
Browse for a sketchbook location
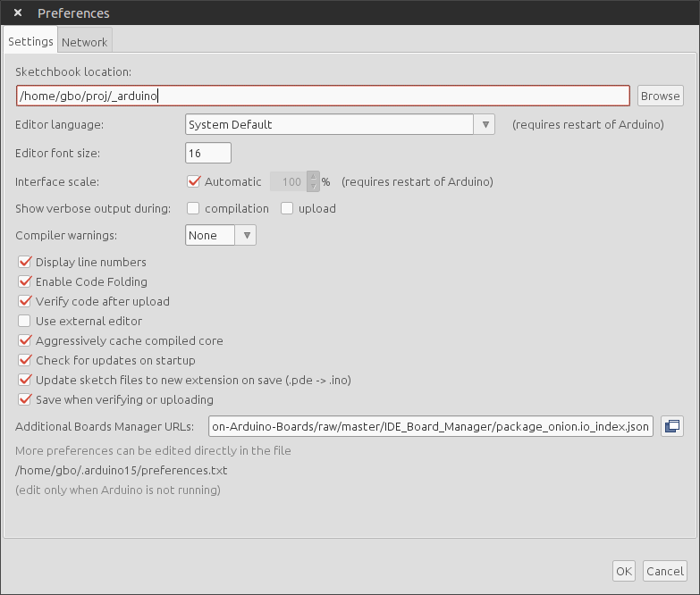(661, 96)
